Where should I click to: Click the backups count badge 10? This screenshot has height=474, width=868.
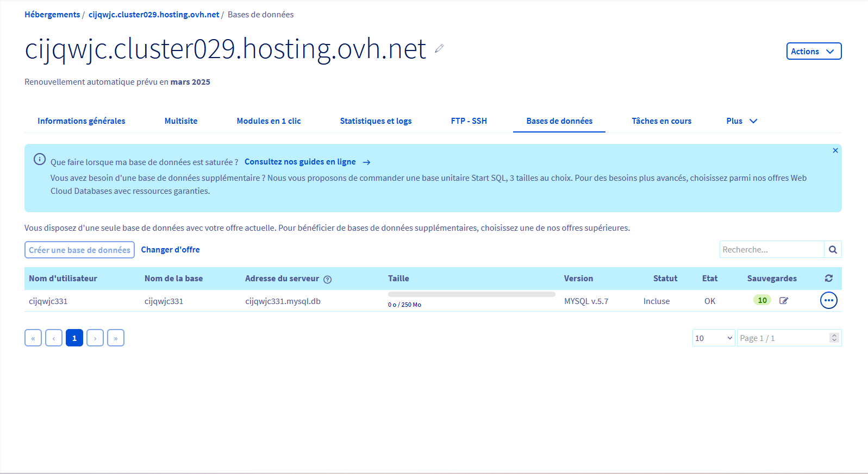pyautogui.click(x=762, y=300)
